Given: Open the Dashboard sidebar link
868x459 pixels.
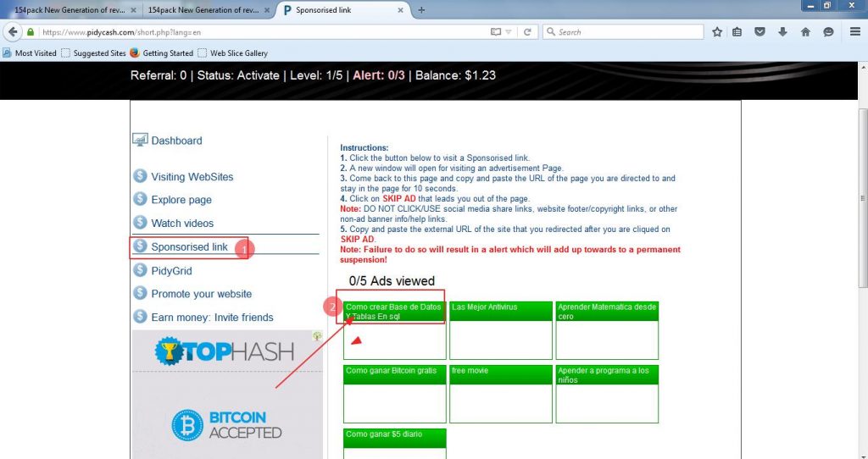Looking at the screenshot, I should [x=176, y=141].
